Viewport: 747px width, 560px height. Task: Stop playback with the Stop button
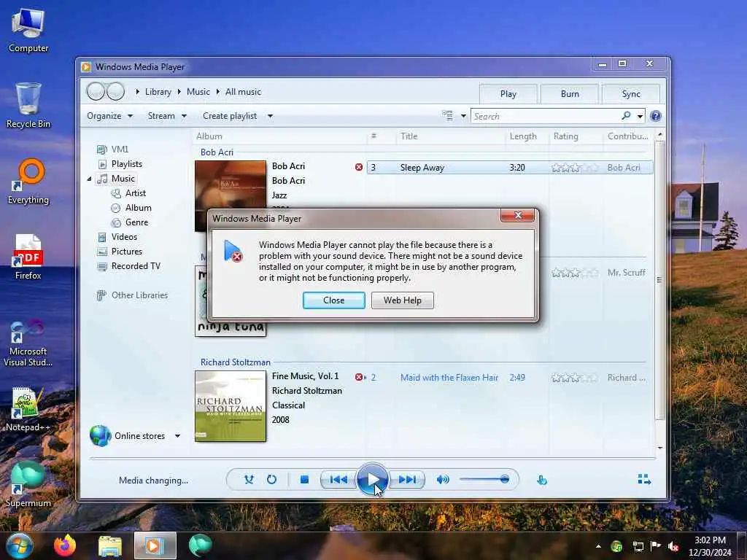[304, 480]
